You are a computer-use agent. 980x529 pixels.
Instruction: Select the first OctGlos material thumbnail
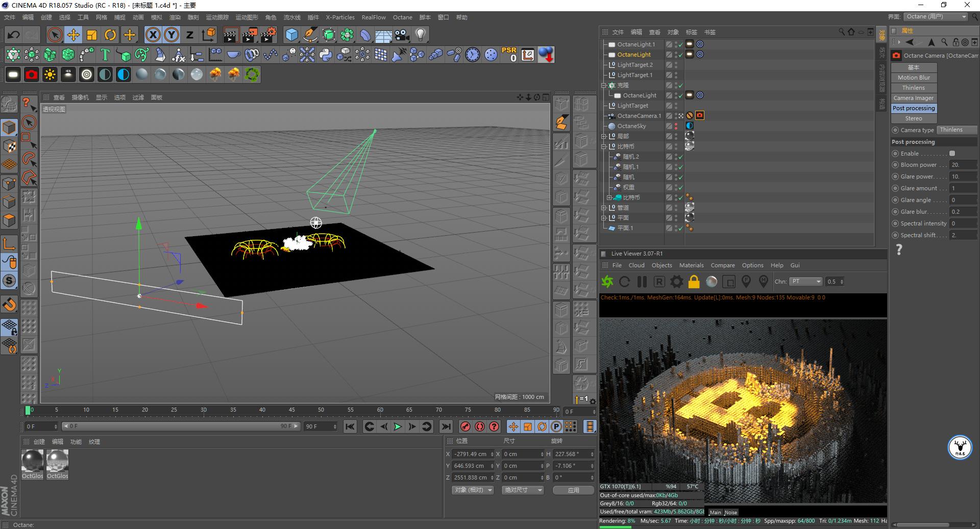click(32, 461)
